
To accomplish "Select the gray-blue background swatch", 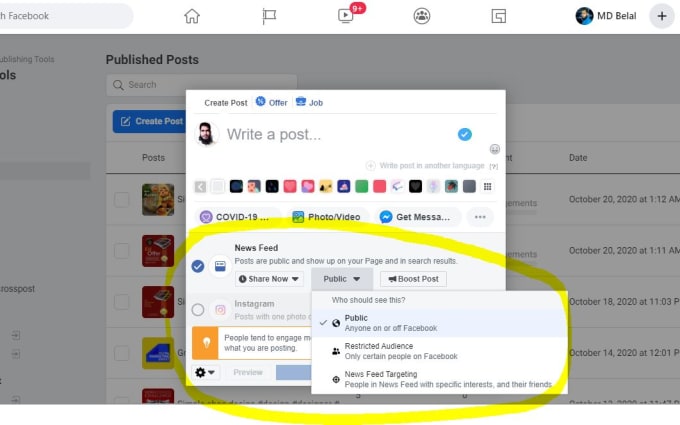I will (469, 187).
